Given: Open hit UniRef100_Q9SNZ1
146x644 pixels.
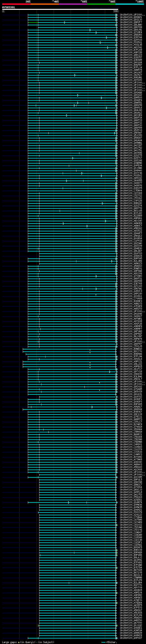Looking at the screenshot, I should pyautogui.click(x=131, y=17).
